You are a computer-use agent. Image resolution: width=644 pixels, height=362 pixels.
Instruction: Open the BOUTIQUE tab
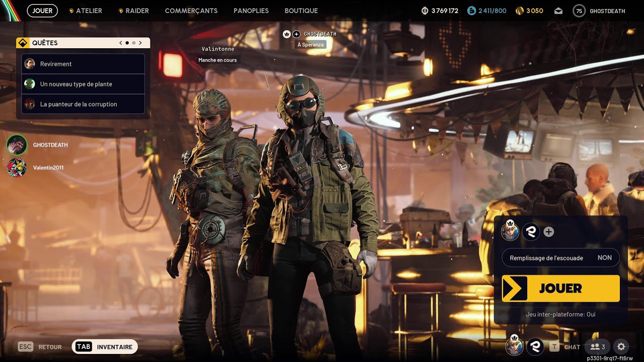point(301,11)
